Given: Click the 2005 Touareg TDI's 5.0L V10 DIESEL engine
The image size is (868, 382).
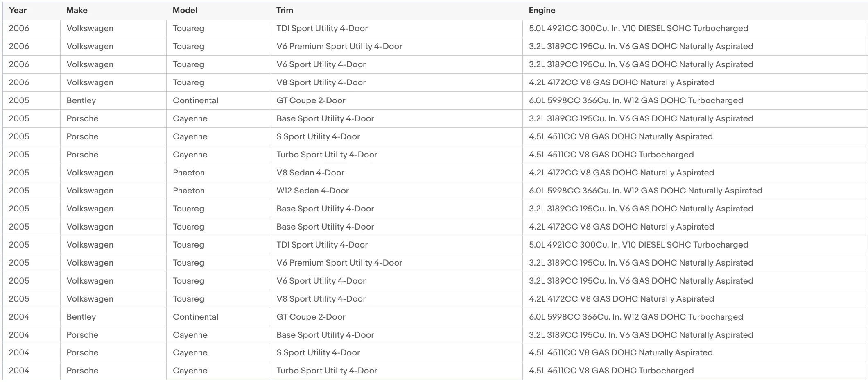Looking at the screenshot, I should coord(639,245).
